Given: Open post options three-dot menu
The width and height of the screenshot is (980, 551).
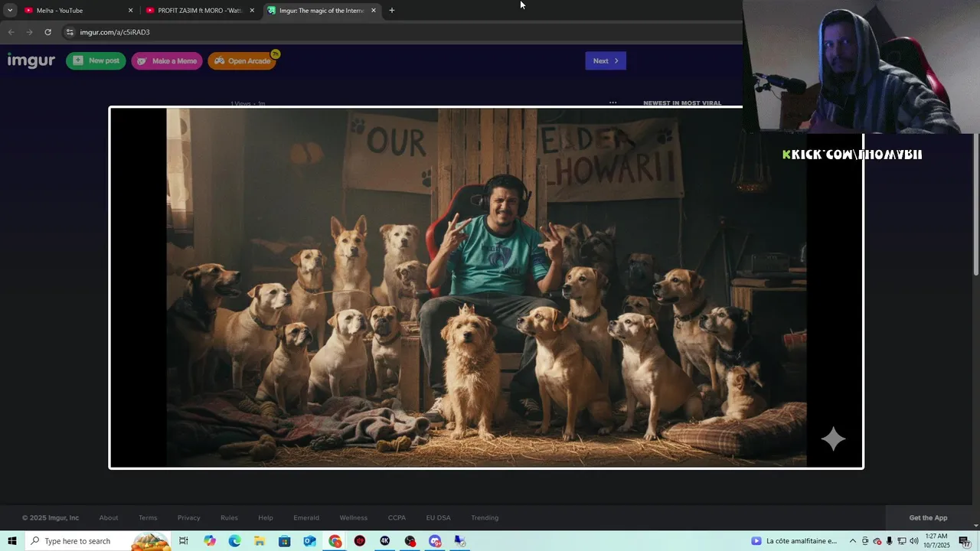Looking at the screenshot, I should coord(612,103).
